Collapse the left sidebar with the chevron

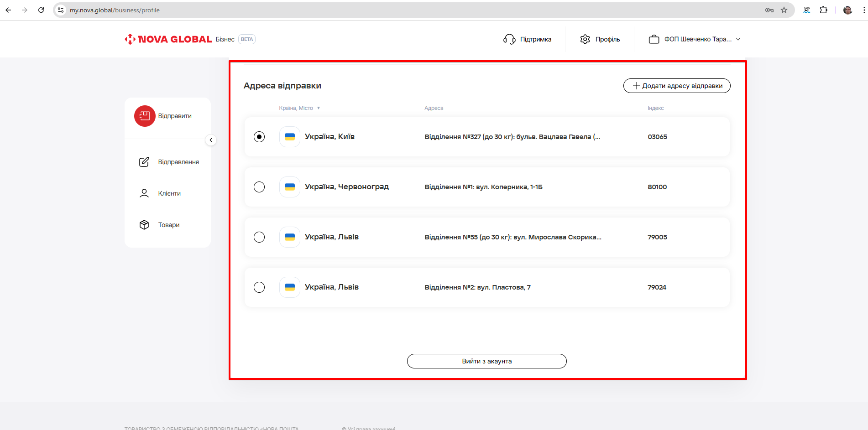[x=211, y=140]
